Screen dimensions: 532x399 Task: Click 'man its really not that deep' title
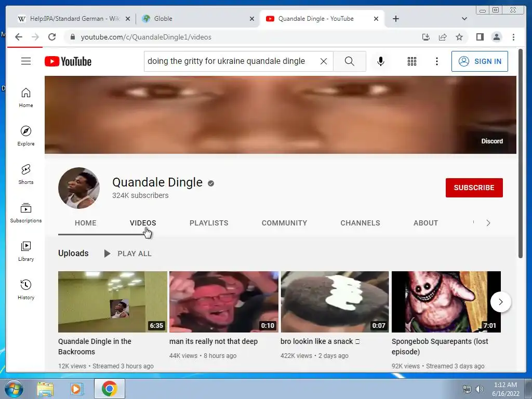[214, 341]
